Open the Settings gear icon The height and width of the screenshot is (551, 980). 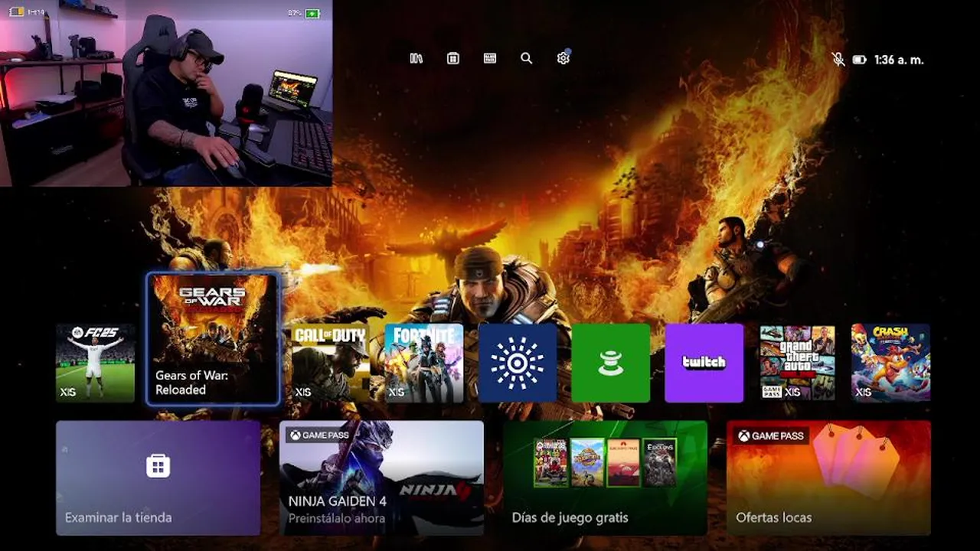click(563, 58)
